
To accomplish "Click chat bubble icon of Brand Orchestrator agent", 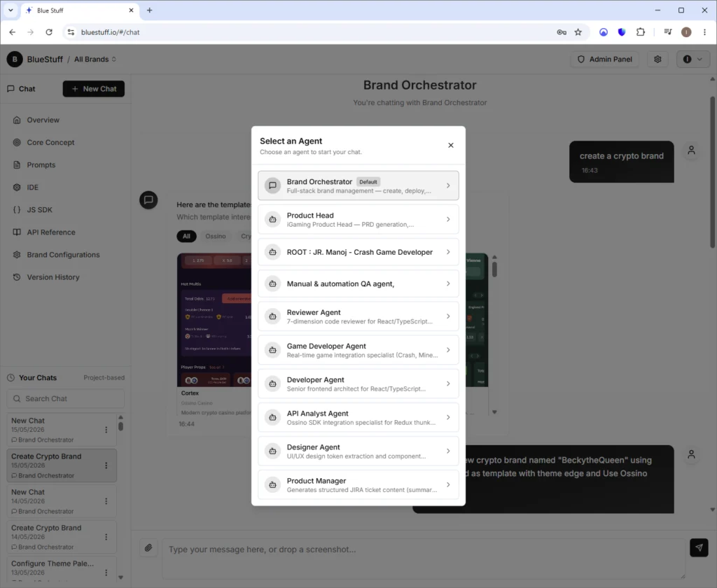I will pos(272,185).
